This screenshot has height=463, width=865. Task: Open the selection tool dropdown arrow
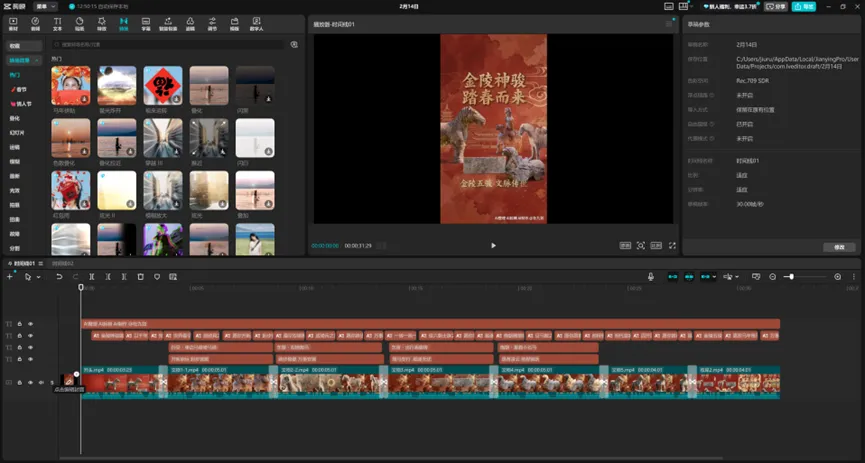[x=38, y=277]
